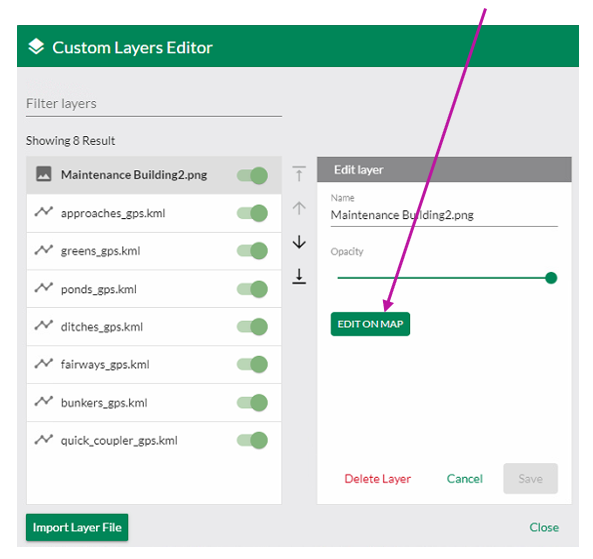Open Import Layer File

(77, 527)
